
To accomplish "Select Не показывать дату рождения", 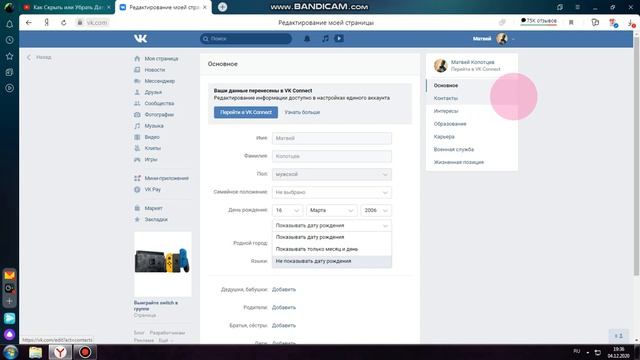I will pos(332,261).
